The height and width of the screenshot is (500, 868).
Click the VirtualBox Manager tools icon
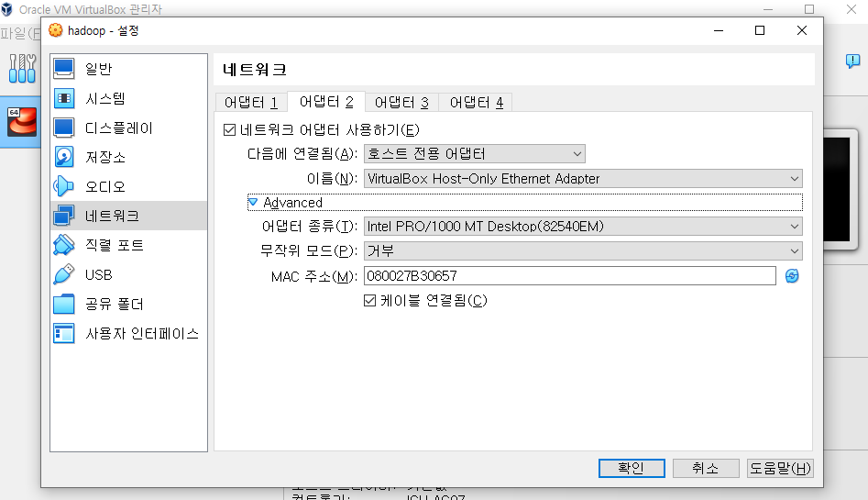pyautogui.click(x=22, y=68)
